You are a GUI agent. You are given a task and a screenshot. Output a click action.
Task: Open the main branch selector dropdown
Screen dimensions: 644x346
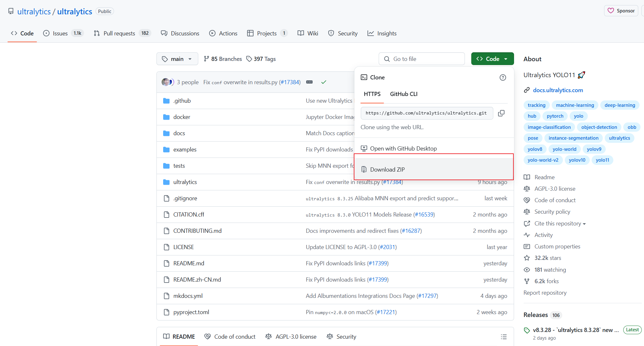coord(177,59)
